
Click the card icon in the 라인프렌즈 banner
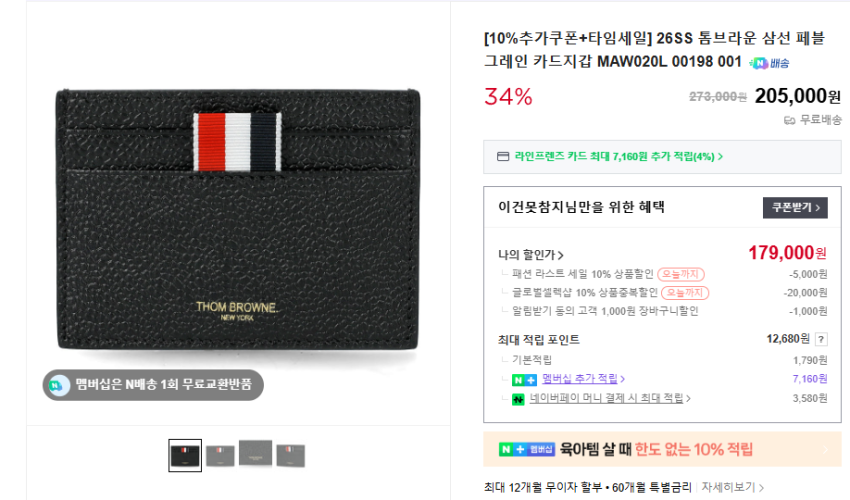click(x=503, y=157)
